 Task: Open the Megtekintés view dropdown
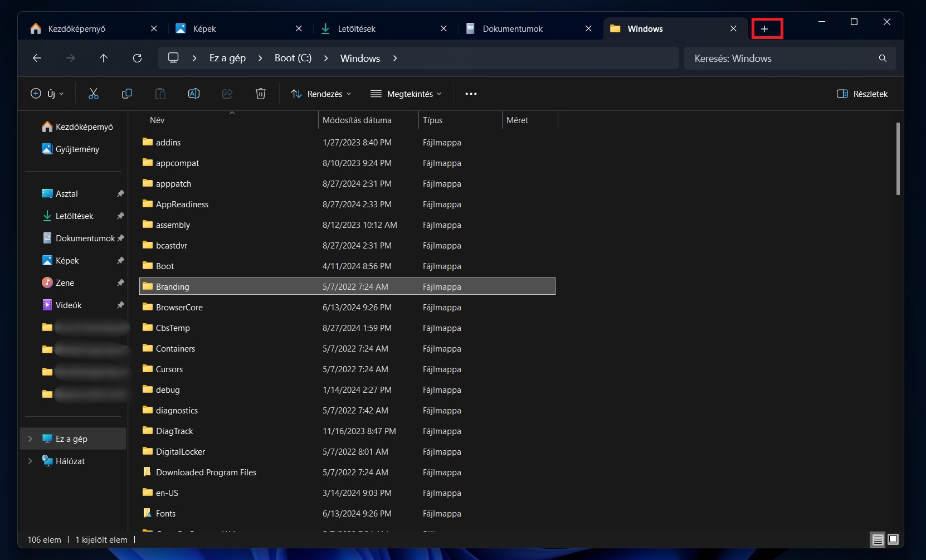point(406,94)
